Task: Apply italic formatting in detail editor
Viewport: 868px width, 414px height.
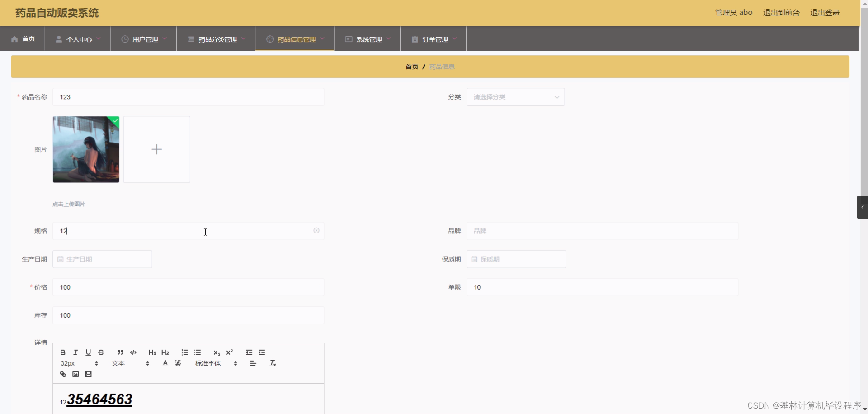Action: click(x=75, y=352)
